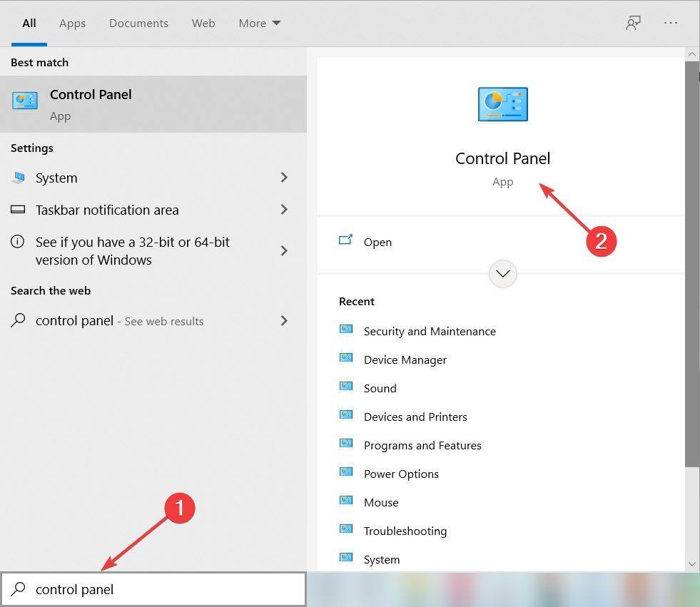Open the Control Panel best match result

[x=153, y=104]
